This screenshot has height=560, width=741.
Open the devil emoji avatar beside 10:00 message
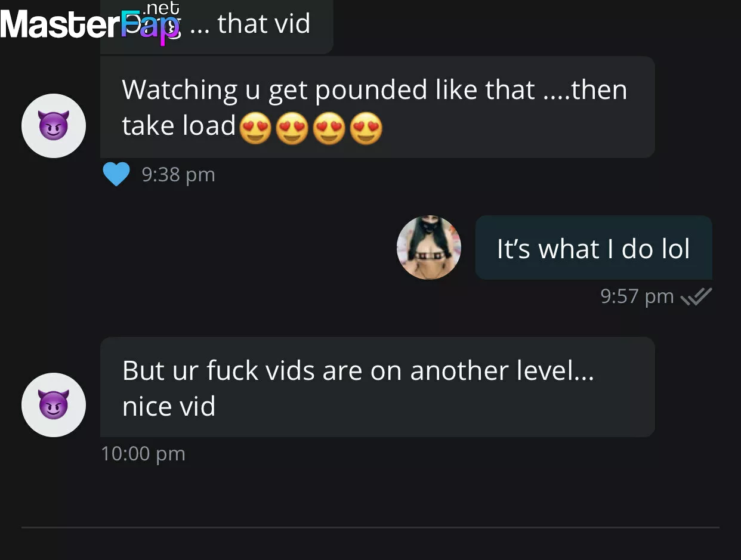coord(54,405)
